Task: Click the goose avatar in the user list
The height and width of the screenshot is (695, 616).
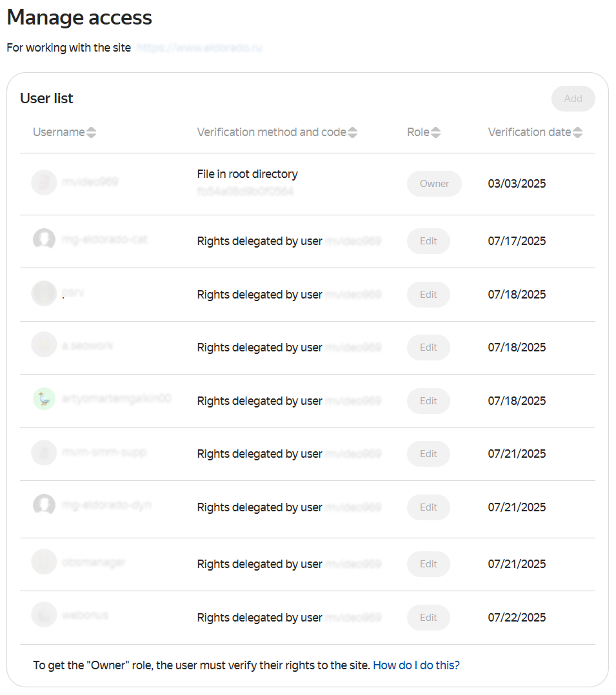Action: (44, 399)
